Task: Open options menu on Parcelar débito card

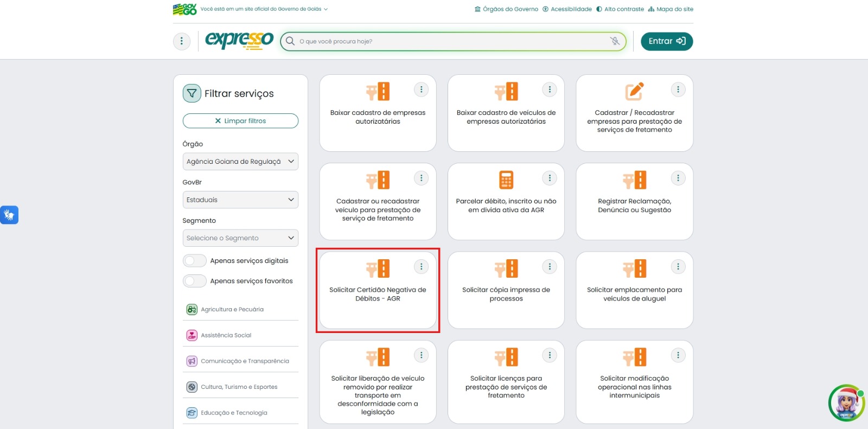Action: [x=549, y=178]
